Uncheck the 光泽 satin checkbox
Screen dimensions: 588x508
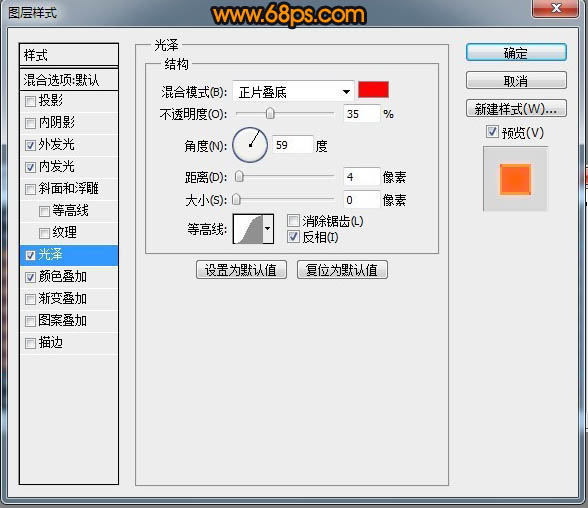tap(30, 255)
